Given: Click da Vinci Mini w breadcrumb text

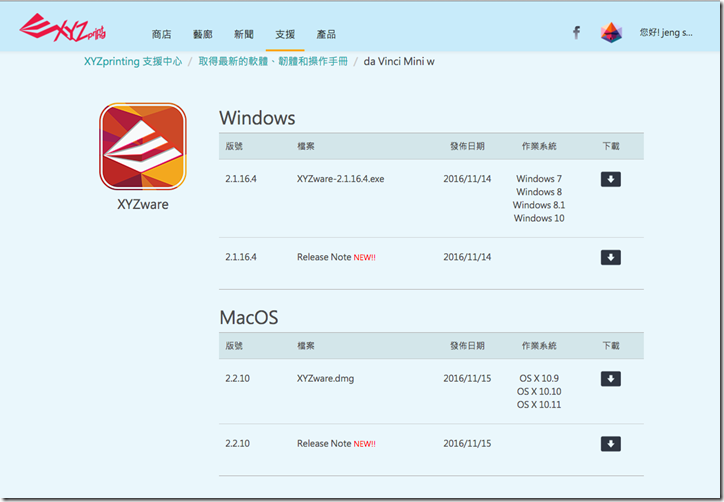Looking at the screenshot, I should [399, 61].
